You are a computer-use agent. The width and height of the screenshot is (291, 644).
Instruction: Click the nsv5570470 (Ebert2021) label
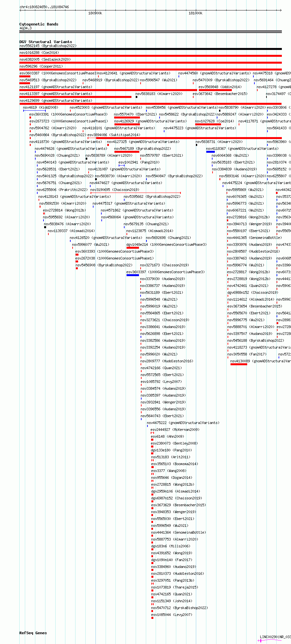click(x=135, y=114)
